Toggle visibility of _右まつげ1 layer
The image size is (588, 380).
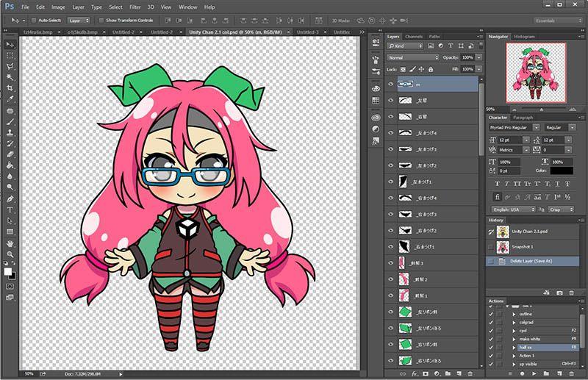(391, 247)
